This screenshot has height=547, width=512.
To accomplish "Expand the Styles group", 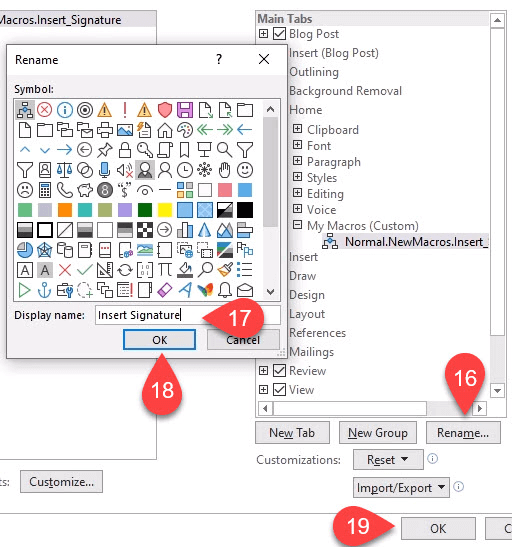I will tap(297, 177).
